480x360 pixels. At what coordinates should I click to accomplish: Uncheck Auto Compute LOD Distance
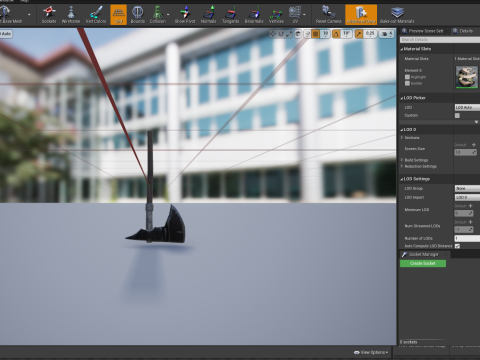coord(458,246)
